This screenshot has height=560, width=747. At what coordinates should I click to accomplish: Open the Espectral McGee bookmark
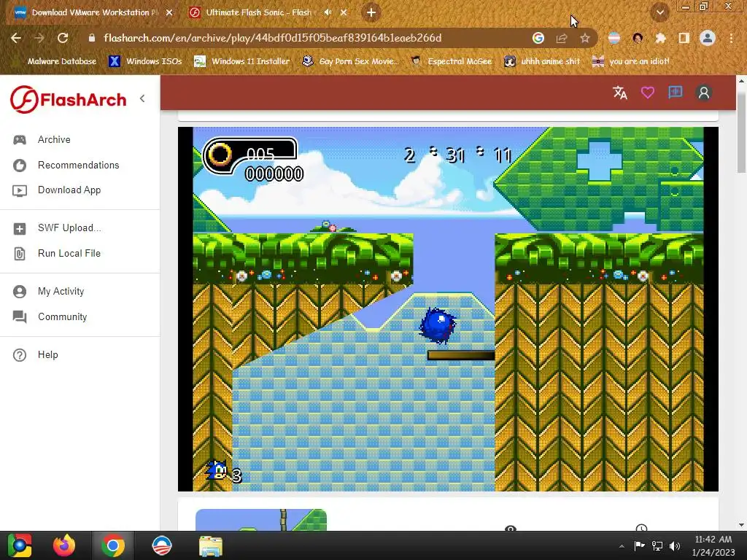point(451,61)
